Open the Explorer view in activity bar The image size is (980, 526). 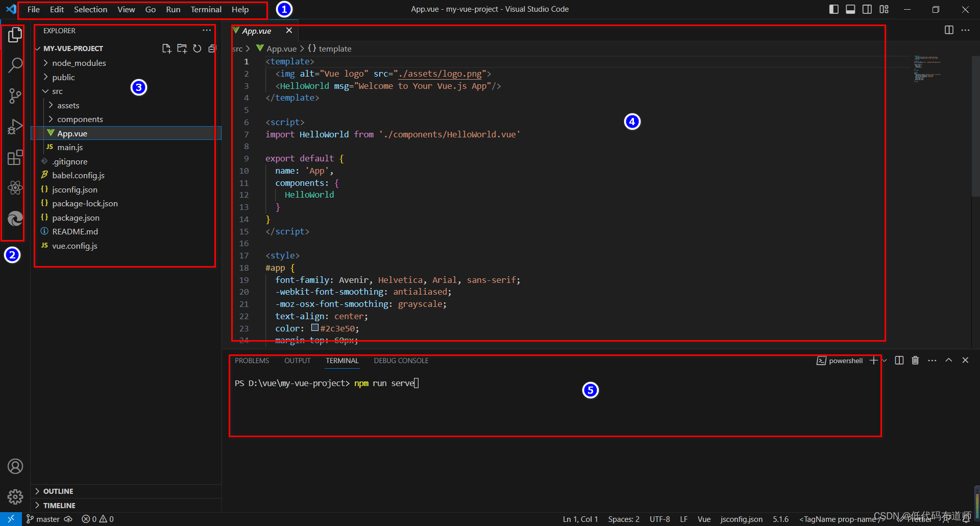(x=15, y=35)
